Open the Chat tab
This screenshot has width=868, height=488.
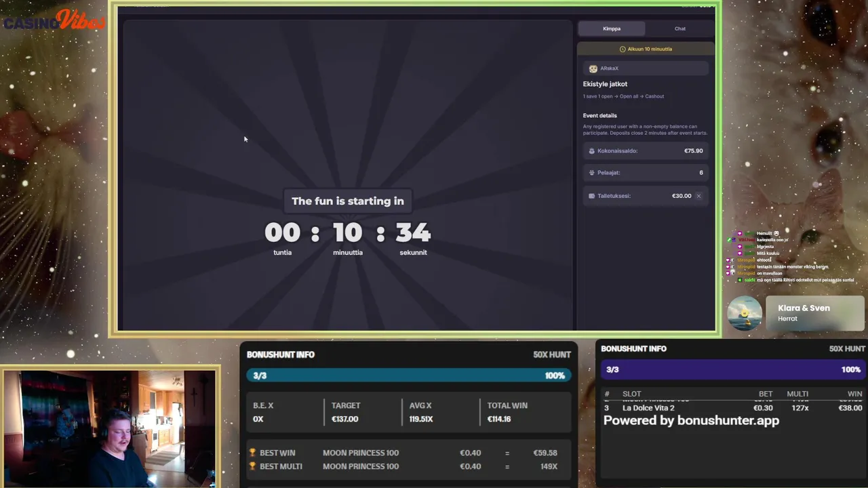click(679, 28)
